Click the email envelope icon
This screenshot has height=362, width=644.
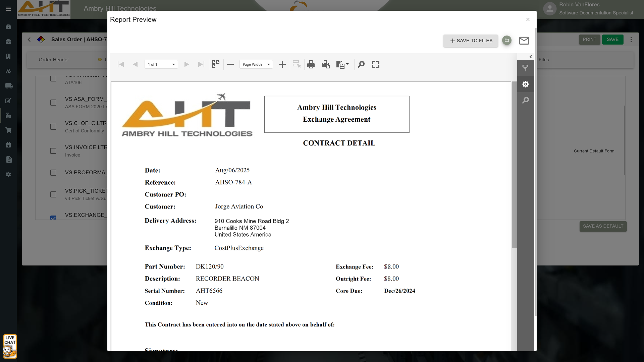pyautogui.click(x=524, y=41)
